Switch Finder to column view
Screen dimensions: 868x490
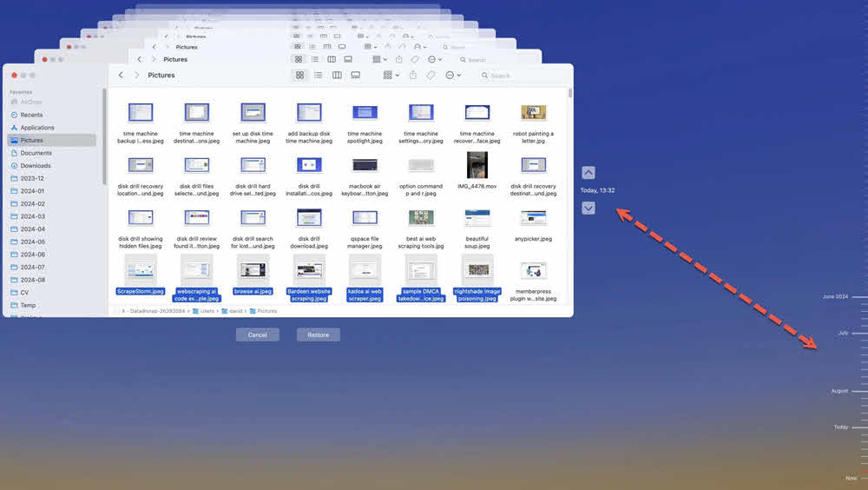tap(337, 75)
